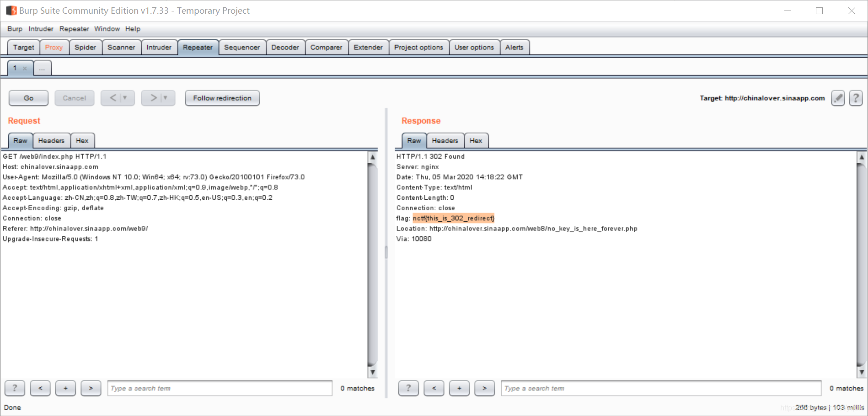This screenshot has width=868, height=416.
Task: Go to previous match in request search
Action: 40,388
